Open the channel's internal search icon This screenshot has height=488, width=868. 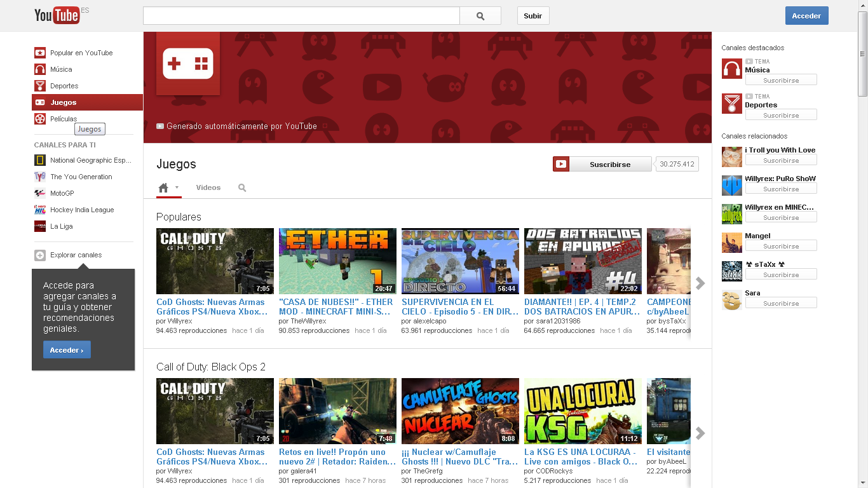click(241, 187)
